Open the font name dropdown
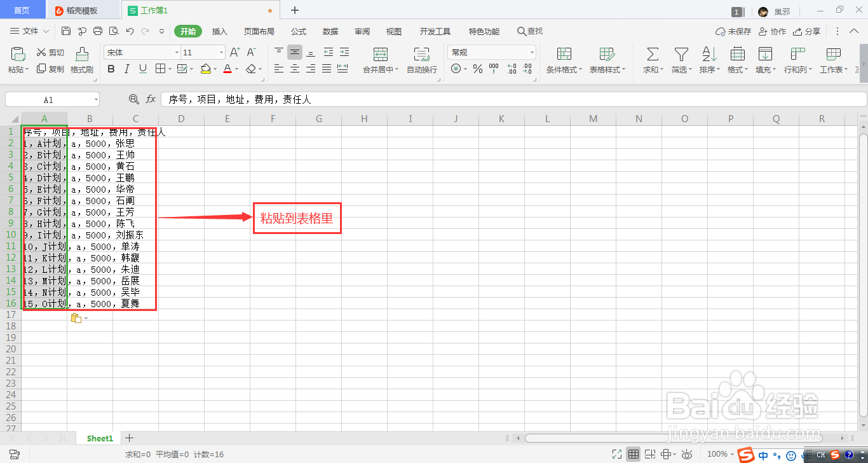This screenshot has height=463, width=868. click(177, 52)
